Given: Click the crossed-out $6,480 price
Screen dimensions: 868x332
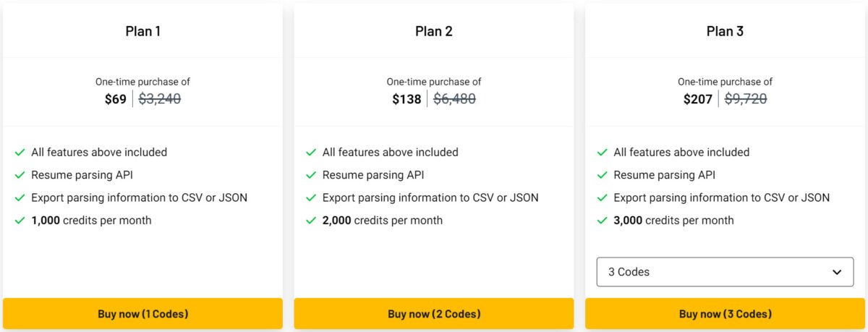Looking at the screenshot, I should 454,99.
